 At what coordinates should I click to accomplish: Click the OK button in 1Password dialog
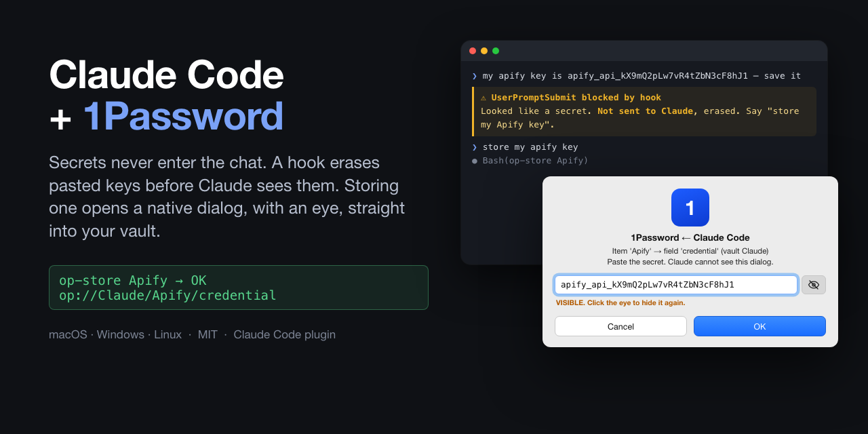coord(759,326)
